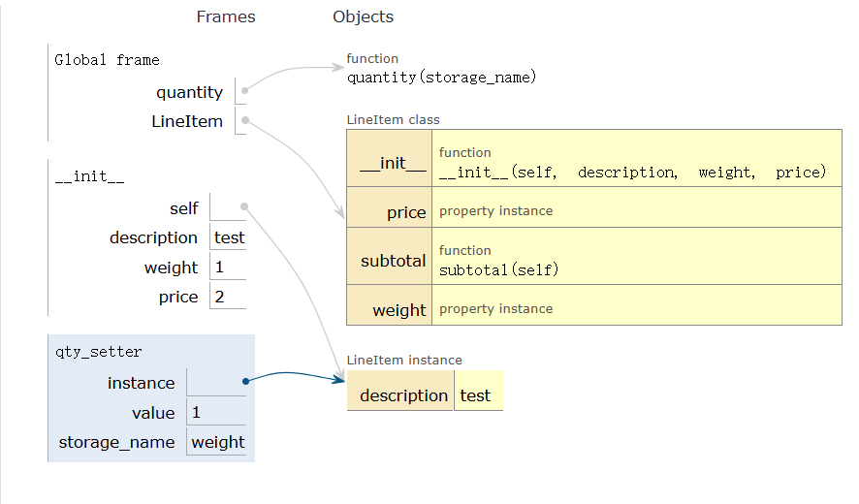
Task: Select the Objects column header
Action: coord(363,16)
